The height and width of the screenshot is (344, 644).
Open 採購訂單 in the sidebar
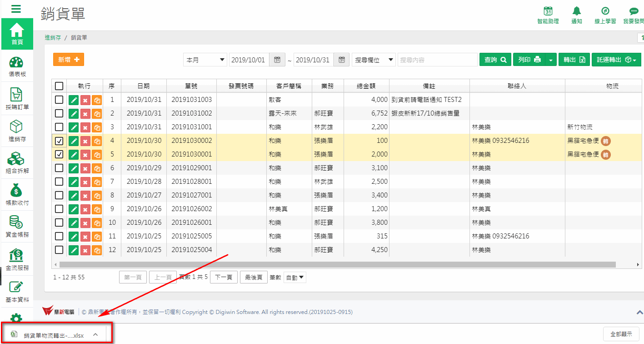tap(17, 99)
